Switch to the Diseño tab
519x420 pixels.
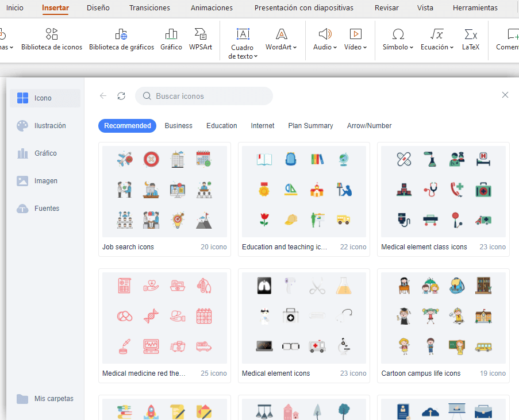click(x=98, y=8)
